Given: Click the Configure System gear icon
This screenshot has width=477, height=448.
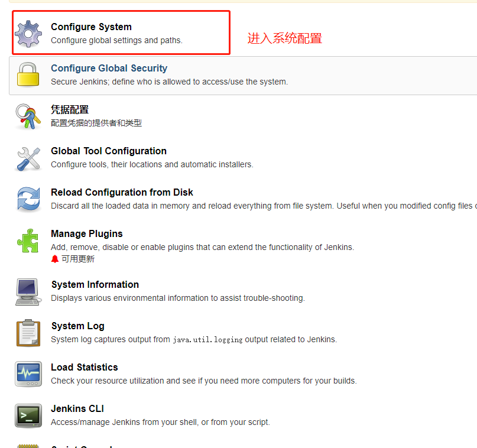Looking at the screenshot, I should pos(28,34).
